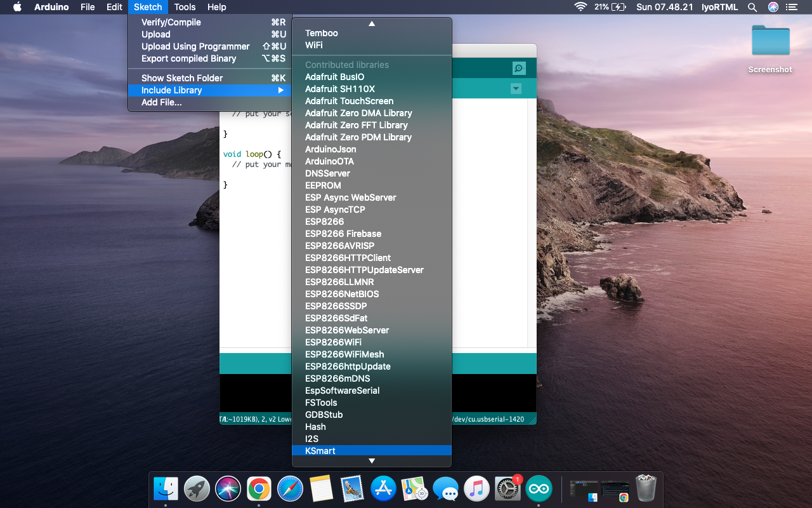
Task: Include the Adafruit SH110X library
Action: pos(372,89)
